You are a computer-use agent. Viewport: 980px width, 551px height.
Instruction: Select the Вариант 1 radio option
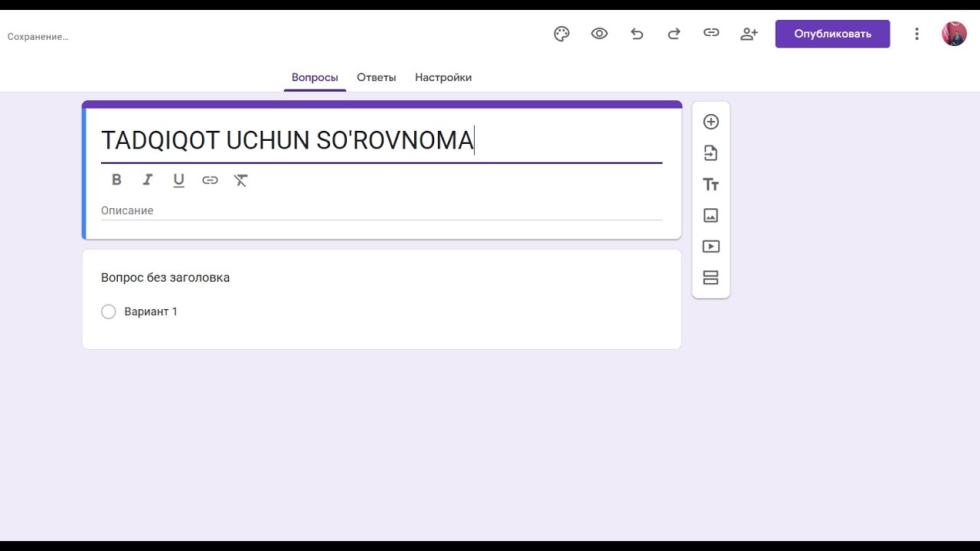pos(109,311)
